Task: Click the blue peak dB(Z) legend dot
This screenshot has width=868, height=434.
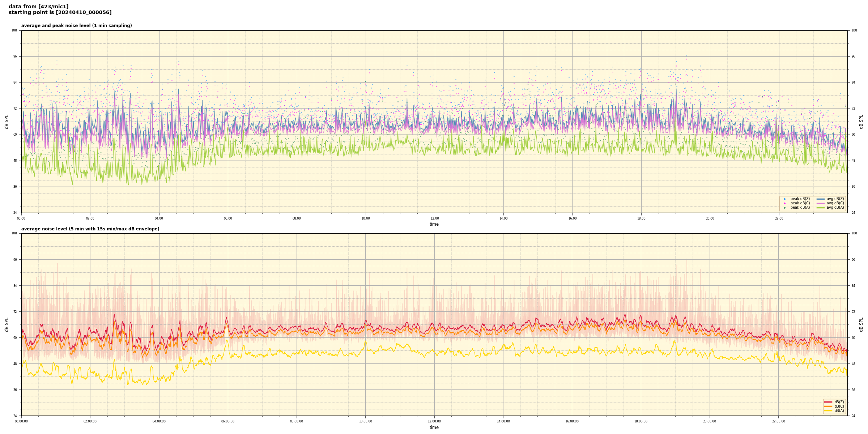Action: pos(784,199)
